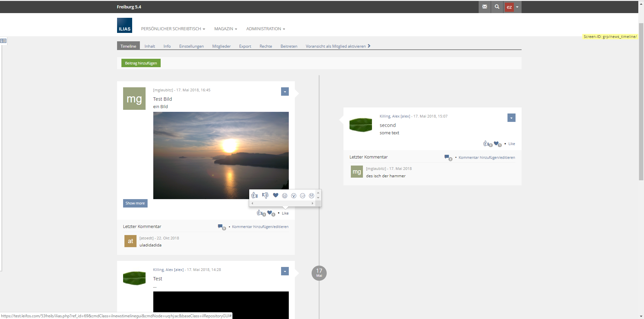Open search with the magnifier icon
This screenshot has width=644, height=319.
pyautogui.click(x=497, y=7)
